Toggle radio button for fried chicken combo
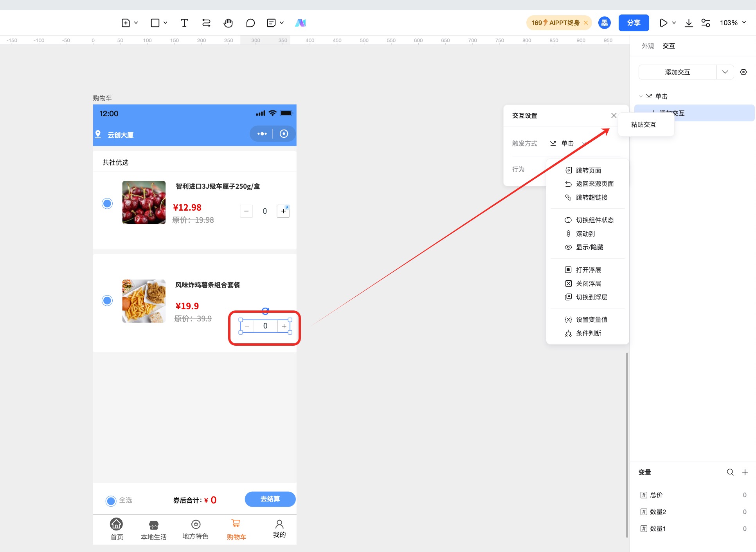756x552 pixels. tap(107, 301)
